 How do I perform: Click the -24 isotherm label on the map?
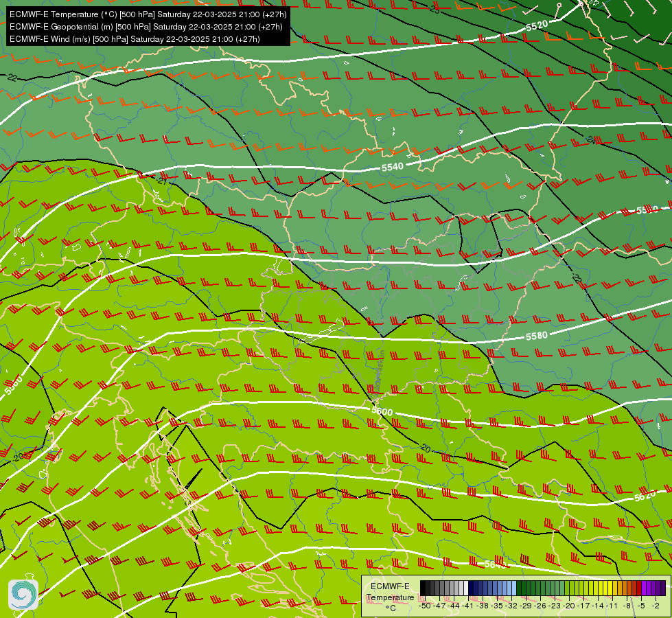(592, 140)
